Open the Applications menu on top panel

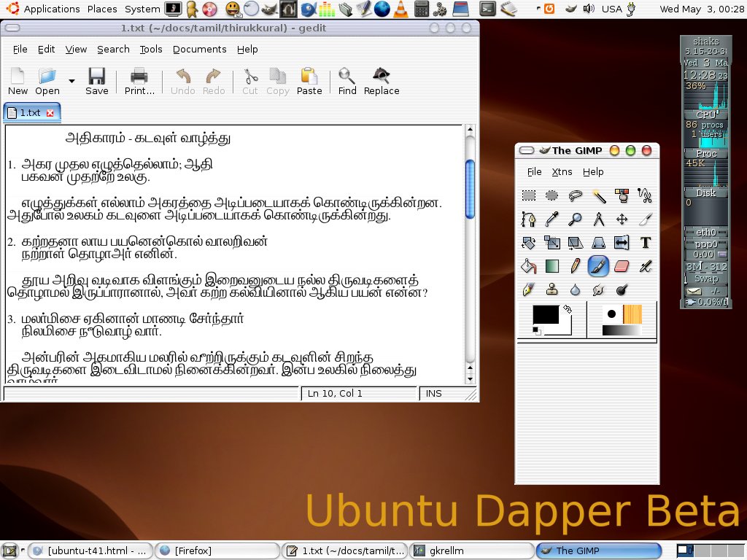pos(52,9)
